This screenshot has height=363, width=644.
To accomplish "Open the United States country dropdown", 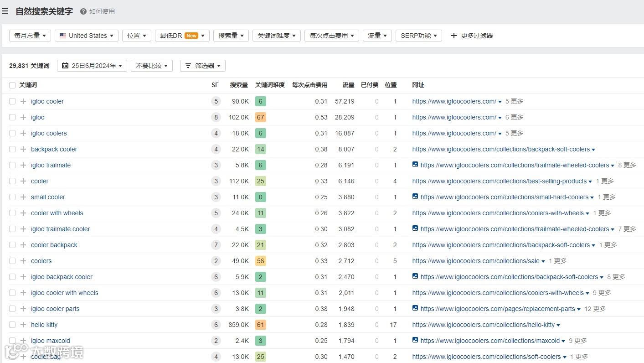I will 87,36.
